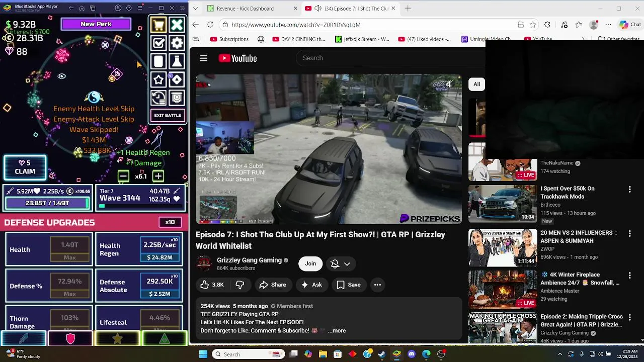The image size is (644, 362).
Task: Open options for Trackhawk Mods video
Action: coord(629,190)
